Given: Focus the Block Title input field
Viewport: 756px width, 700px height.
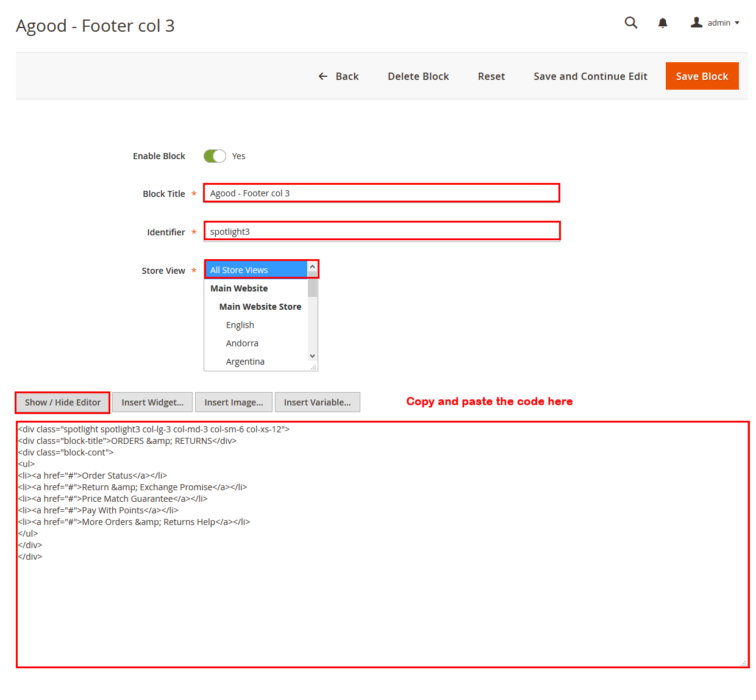Looking at the screenshot, I should (382, 193).
